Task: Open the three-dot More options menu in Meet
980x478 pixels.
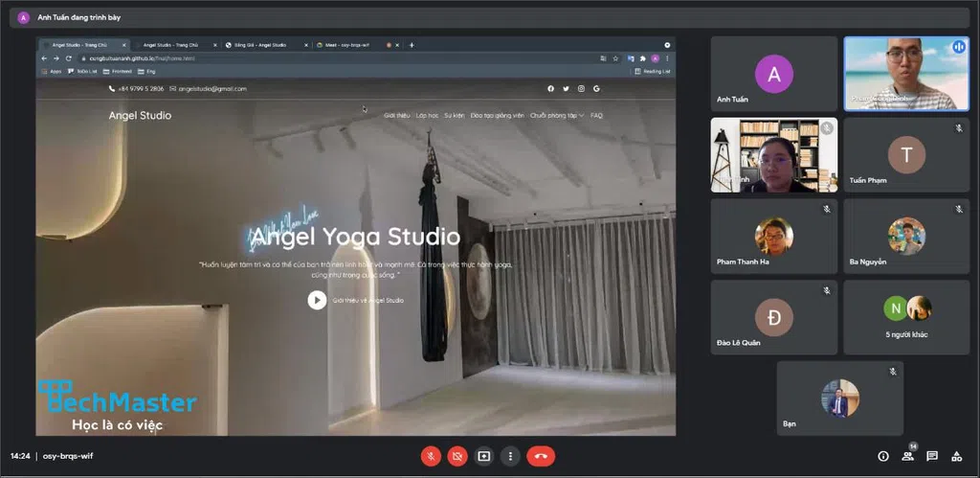Action: pyautogui.click(x=511, y=456)
